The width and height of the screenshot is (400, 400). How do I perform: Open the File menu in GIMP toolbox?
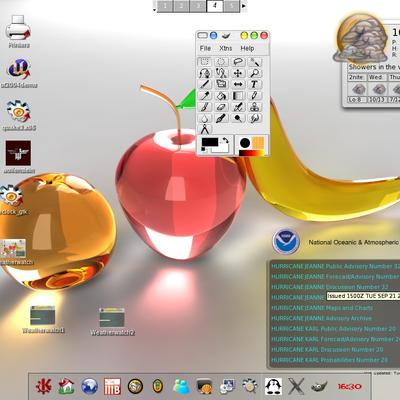pos(205,48)
